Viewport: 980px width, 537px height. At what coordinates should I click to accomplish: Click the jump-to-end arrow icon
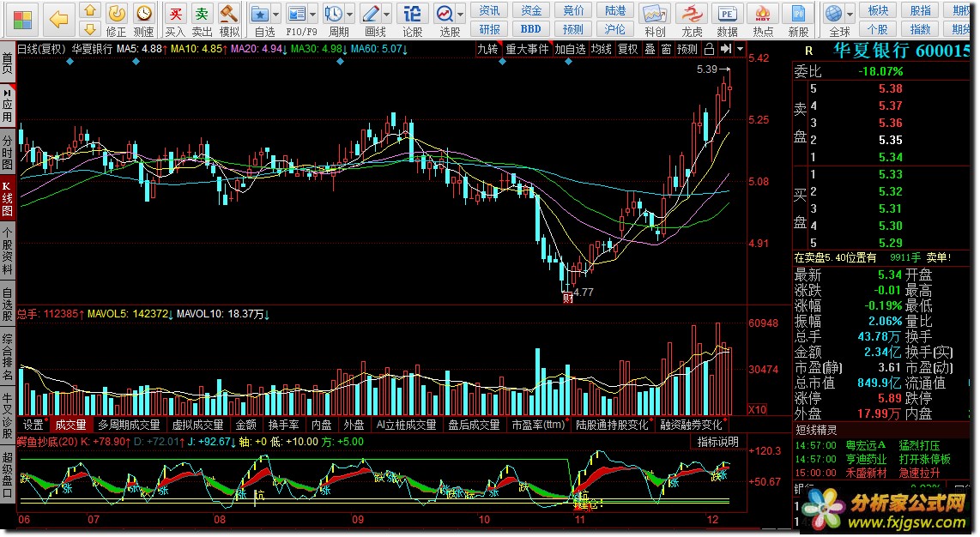[726, 49]
